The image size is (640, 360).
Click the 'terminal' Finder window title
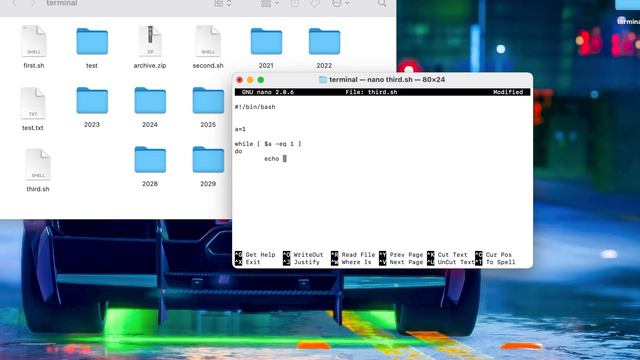[62, 3]
